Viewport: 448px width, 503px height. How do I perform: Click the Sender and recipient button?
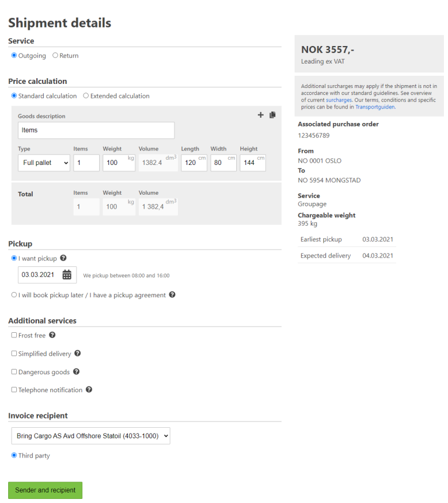[x=45, y=490]
